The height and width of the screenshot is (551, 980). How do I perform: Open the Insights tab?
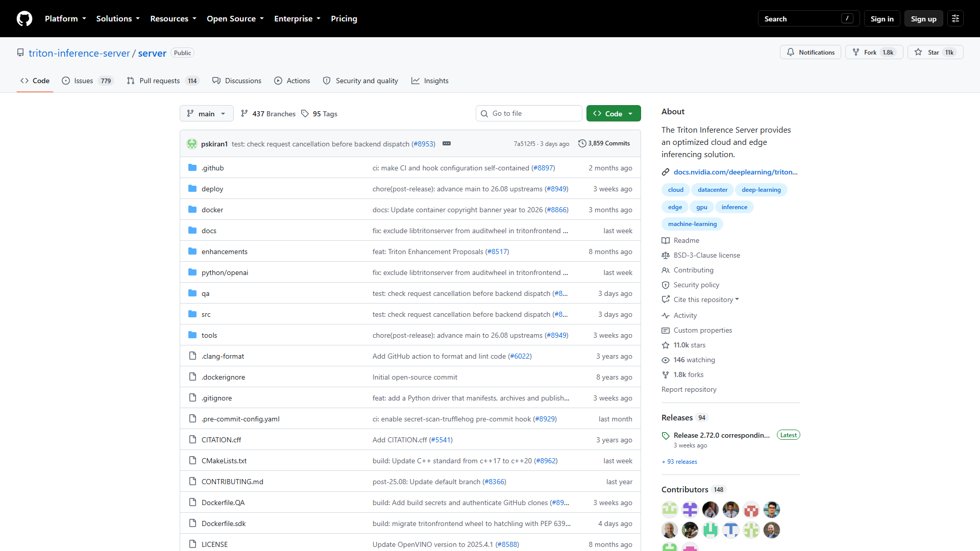430,81
